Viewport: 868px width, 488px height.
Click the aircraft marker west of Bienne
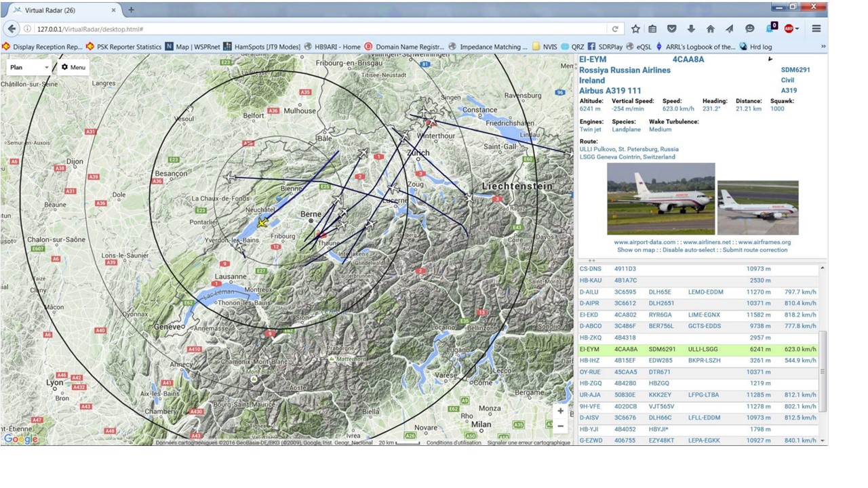coord(229,178)
